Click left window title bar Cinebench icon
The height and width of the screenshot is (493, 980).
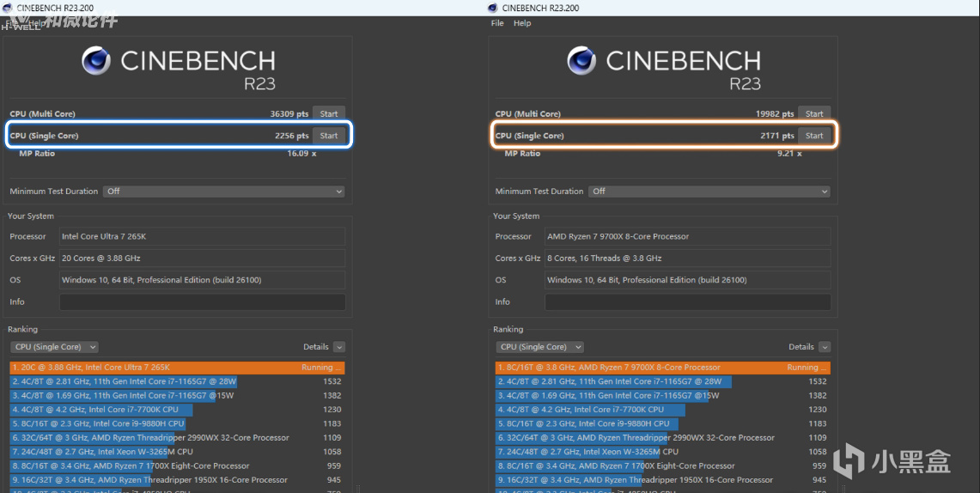pos(8,8)
